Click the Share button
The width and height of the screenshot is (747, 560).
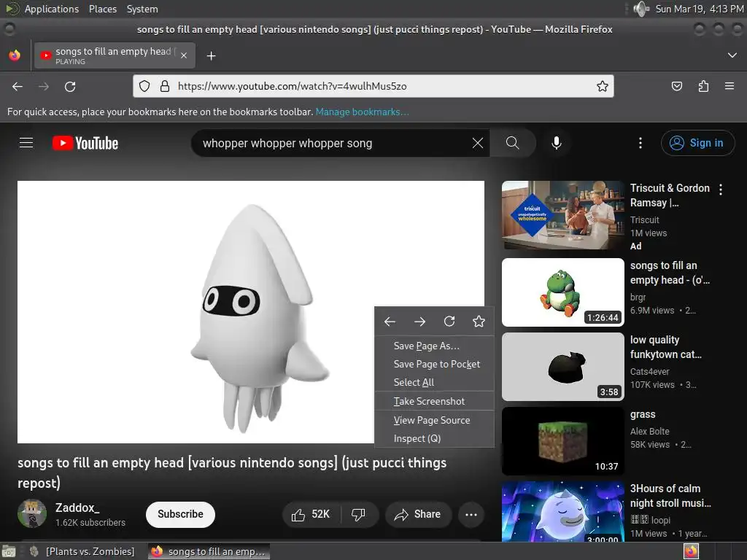coord(418,514)
